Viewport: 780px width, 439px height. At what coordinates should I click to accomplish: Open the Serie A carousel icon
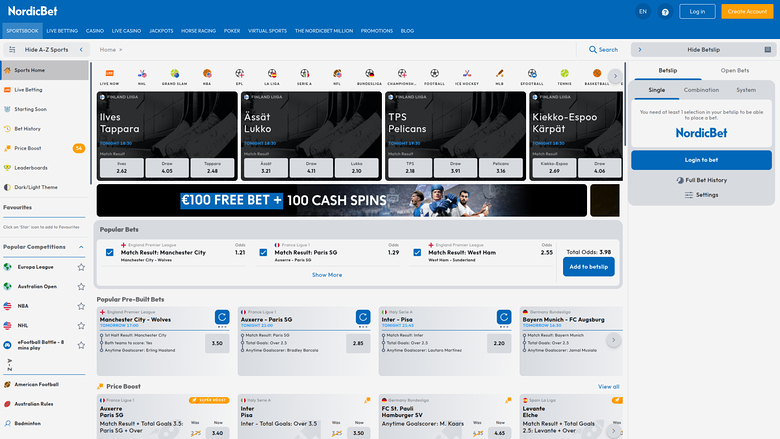click(x=304, y=77)
